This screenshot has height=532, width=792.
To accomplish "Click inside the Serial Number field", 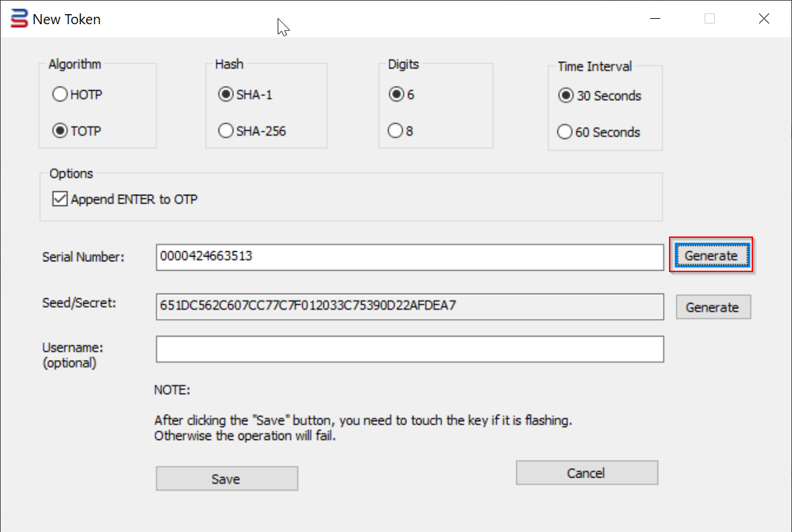I will pos(409,257).
